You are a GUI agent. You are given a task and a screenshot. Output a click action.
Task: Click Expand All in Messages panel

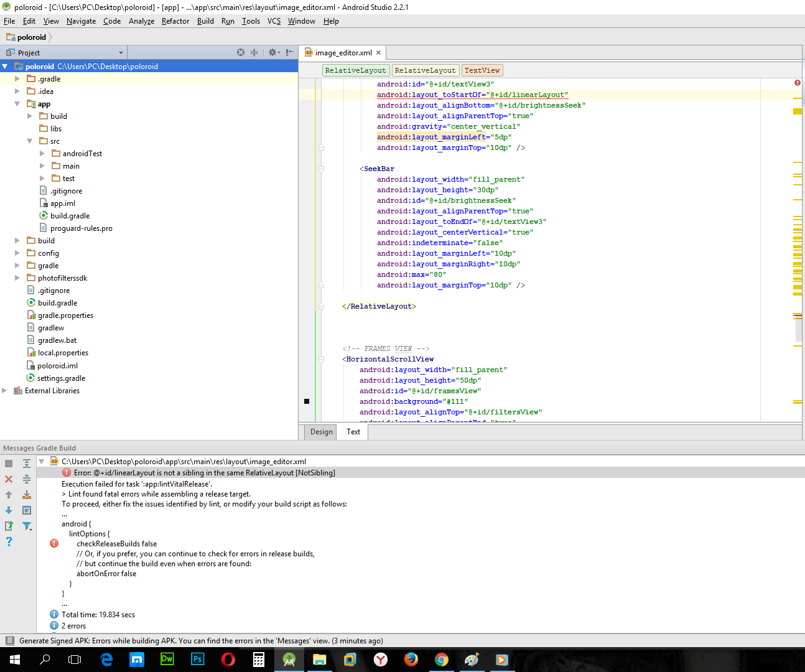27,464
